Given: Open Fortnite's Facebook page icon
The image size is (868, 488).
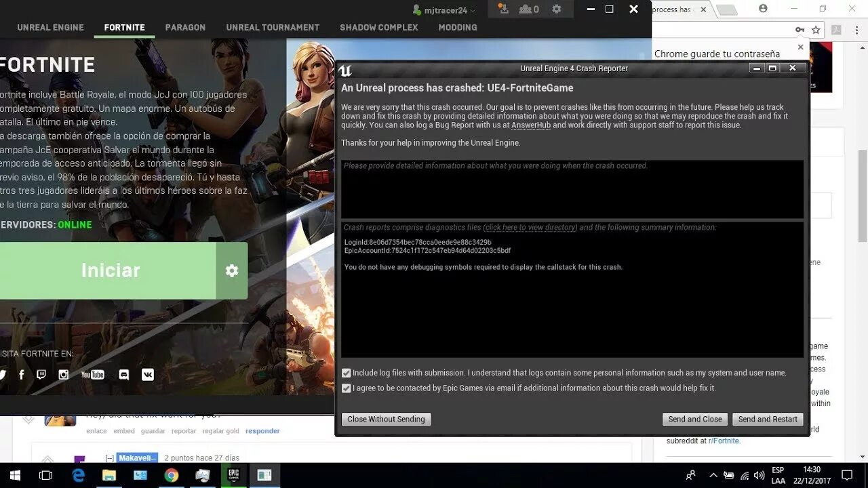Looking at the screenshot, I should 22,374.
